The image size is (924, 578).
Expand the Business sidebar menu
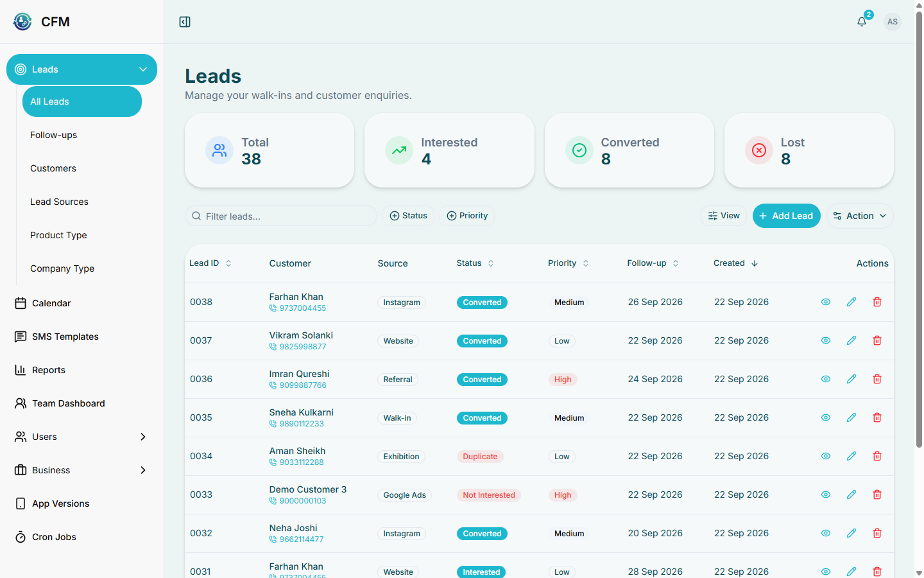pos(81,470)
